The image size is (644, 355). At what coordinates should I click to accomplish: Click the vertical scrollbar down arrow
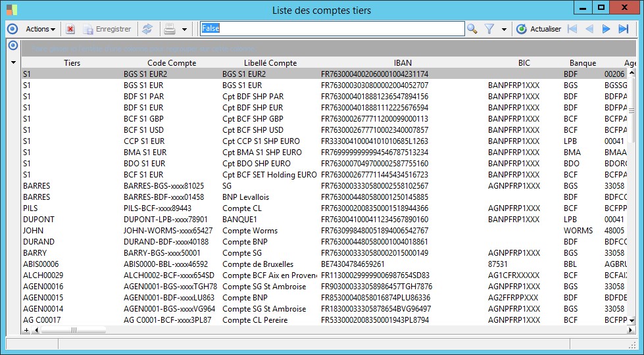pos(632,321)
